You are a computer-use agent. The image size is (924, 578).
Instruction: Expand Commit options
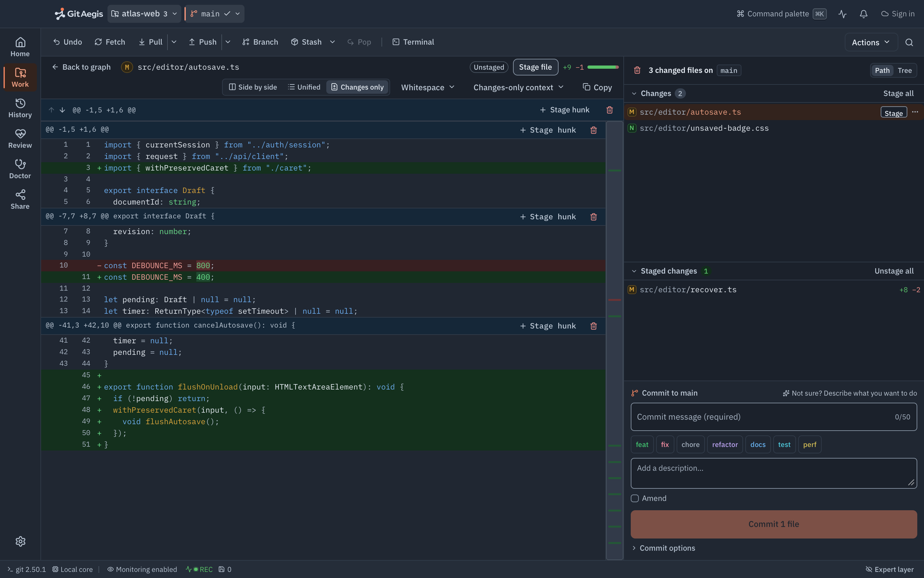(663, 548)
